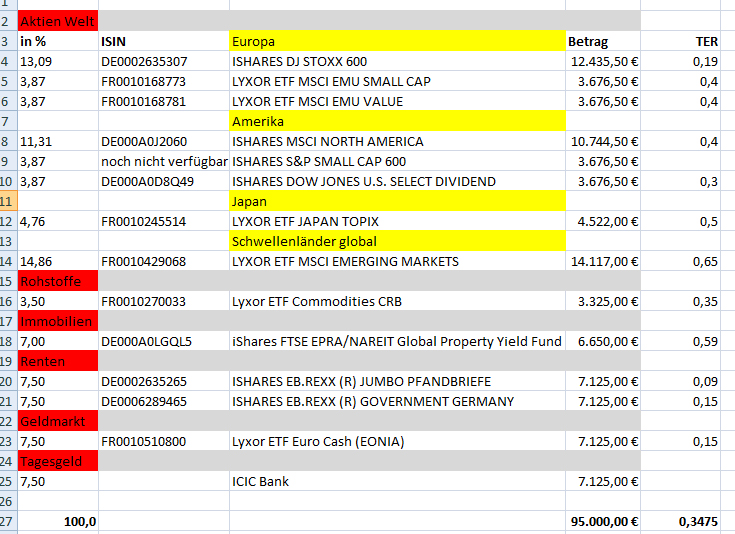Click the percentage cell 13,09
The height and width of the screenshot is (534, 735).
point(58,61)
